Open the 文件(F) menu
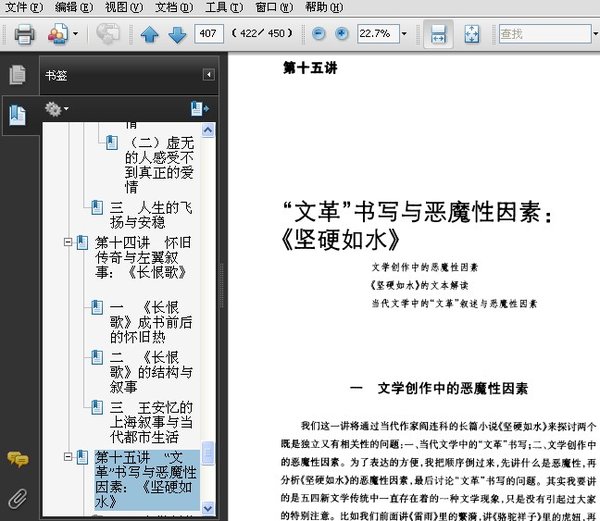 (24, 7)
